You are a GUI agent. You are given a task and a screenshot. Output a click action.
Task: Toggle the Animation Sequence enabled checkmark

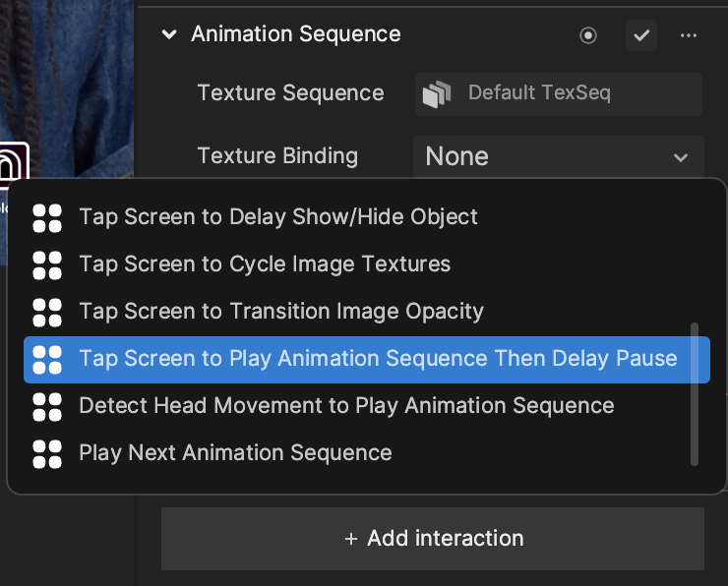point(640,35)
